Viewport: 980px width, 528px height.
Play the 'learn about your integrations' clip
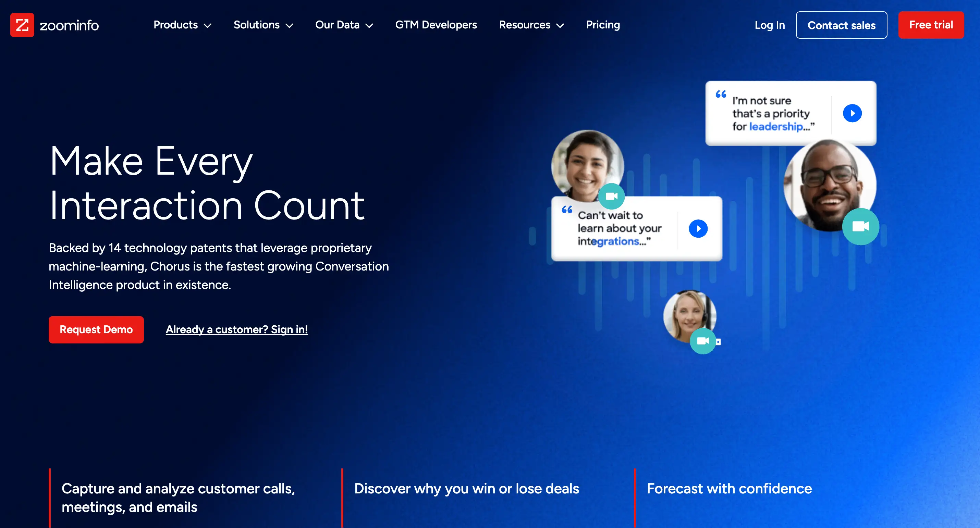[698, 228]
